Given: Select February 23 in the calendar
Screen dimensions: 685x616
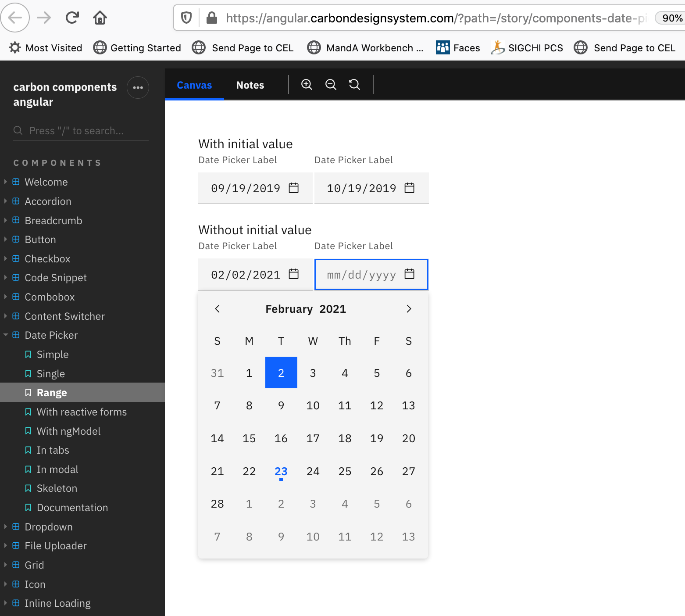Looking at the screenshot, I should [281, 471].
